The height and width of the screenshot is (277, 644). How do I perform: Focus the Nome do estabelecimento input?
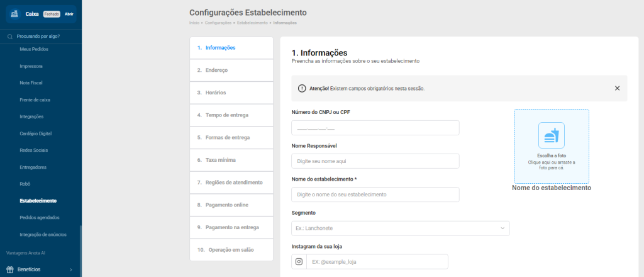[x=375, y=195]
